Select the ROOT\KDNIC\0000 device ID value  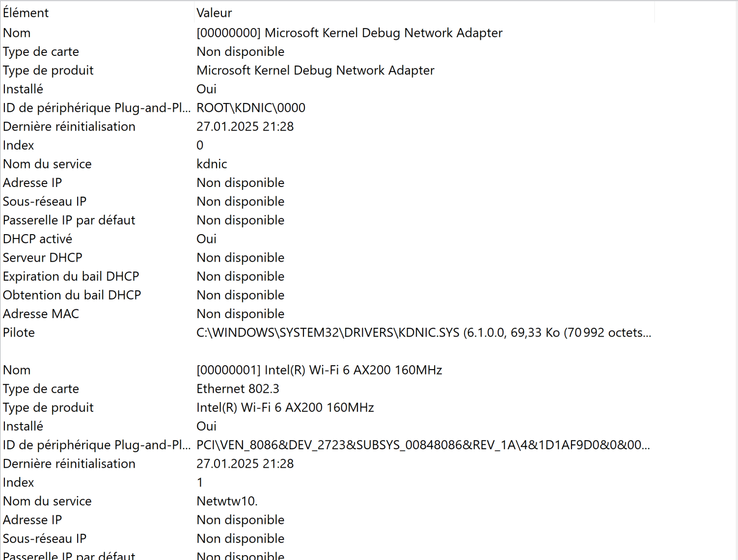pyautogui.click(x=251, y=108)
